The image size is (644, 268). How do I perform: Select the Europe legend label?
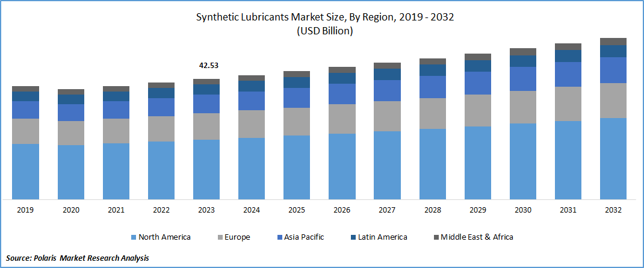tap(237, 237)
